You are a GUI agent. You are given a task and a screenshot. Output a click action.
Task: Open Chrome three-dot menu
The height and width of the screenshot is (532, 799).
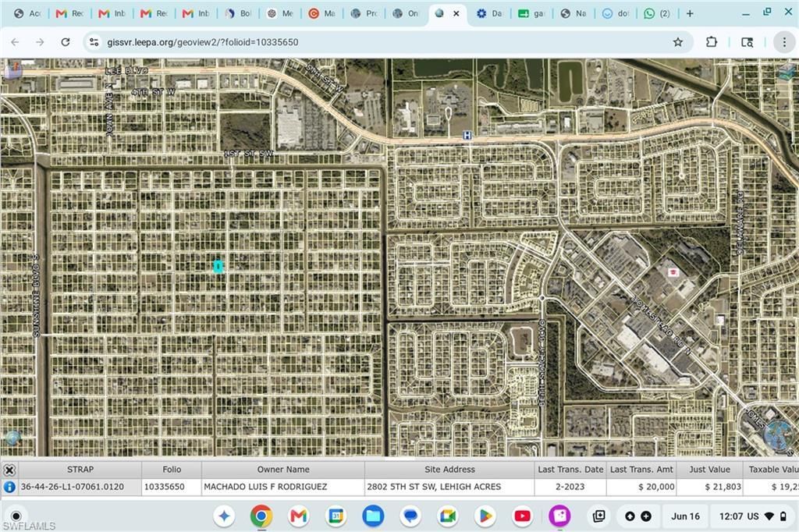[x=784, y=42]
